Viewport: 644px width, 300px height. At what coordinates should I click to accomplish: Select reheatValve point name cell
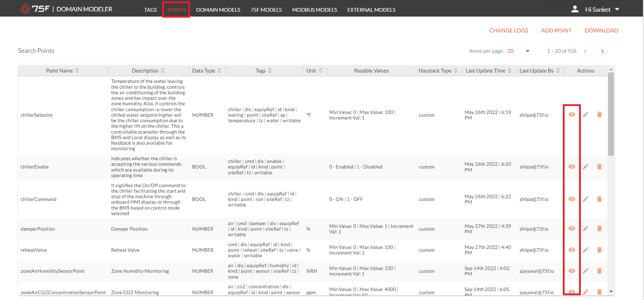pyautogui.click(x=34, y=250)
